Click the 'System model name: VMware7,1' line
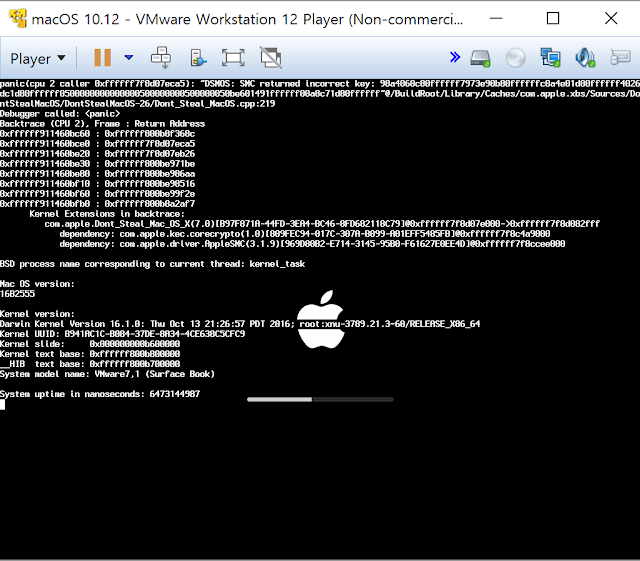The image size is (640, 561). [107, 374]
